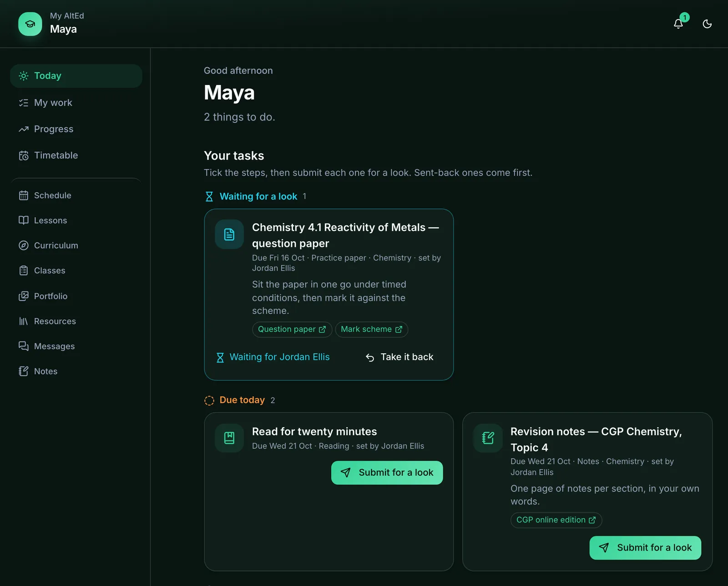Viewport: 728px width, 586px height.
Task: Click Revision notes CGP Chemistry title
Action: pyautogui.click(x=596, y=440)
